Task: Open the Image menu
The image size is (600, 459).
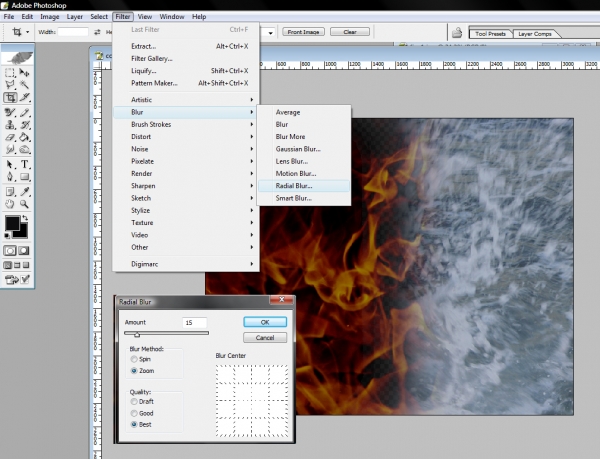Action: (50, 17)
